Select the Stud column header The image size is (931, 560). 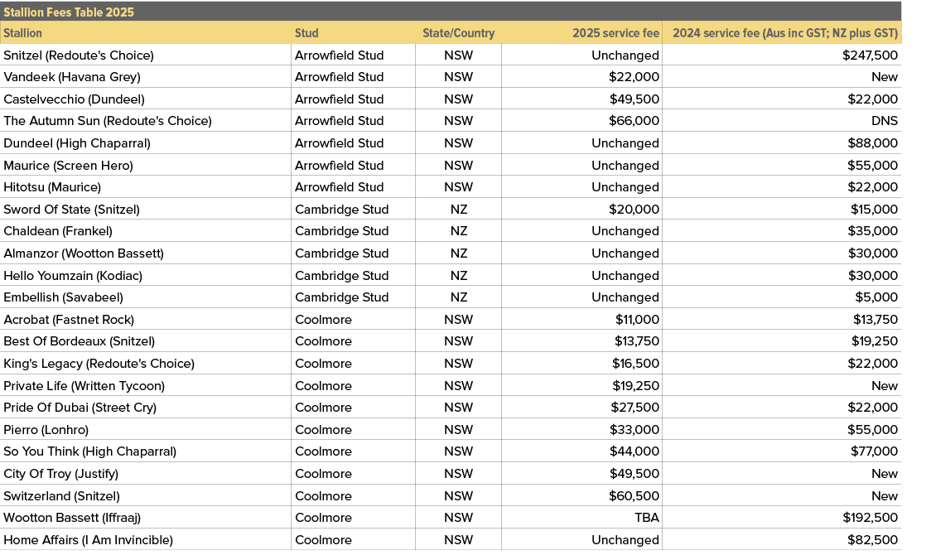click(306, 33)
